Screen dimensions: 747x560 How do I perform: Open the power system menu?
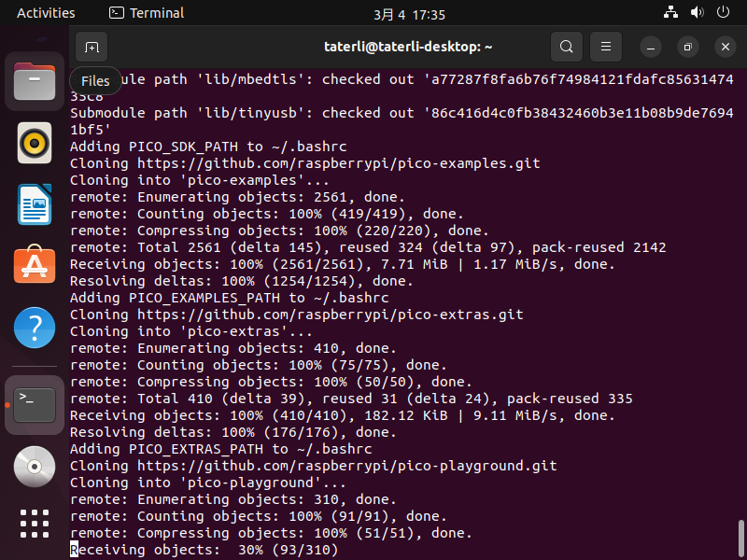click(x=723, y=13)
